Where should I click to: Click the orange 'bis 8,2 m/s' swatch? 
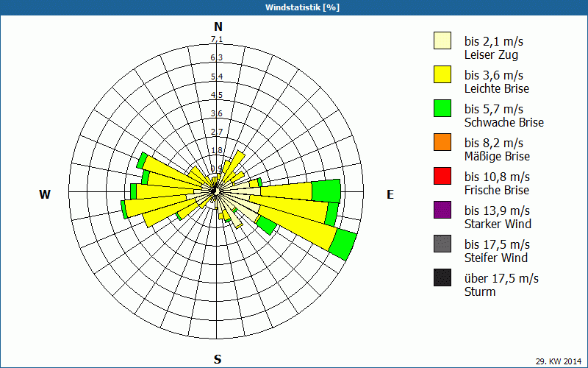[442, 142]
